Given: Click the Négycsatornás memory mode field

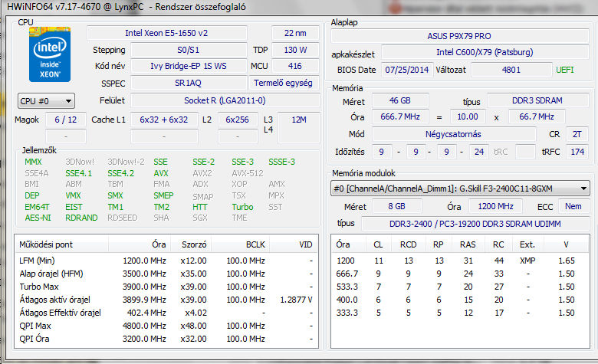Looking at the screenshot, I should coord(453,134).
